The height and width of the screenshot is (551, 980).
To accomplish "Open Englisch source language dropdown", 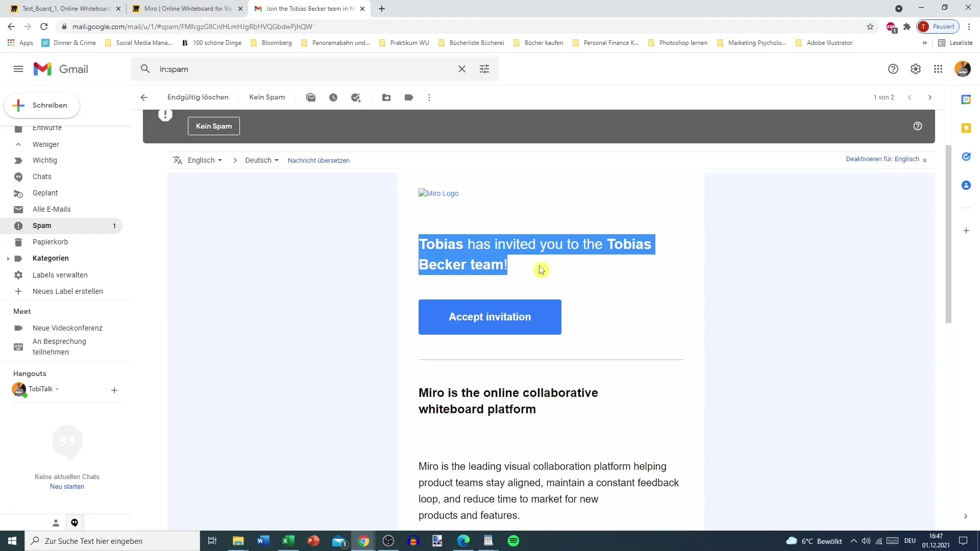I will (205, 160).
